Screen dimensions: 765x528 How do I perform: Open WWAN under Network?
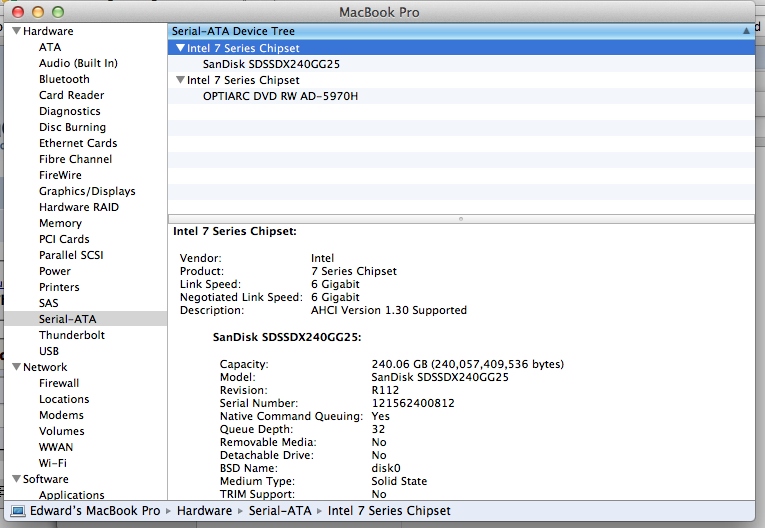point(56,447)
